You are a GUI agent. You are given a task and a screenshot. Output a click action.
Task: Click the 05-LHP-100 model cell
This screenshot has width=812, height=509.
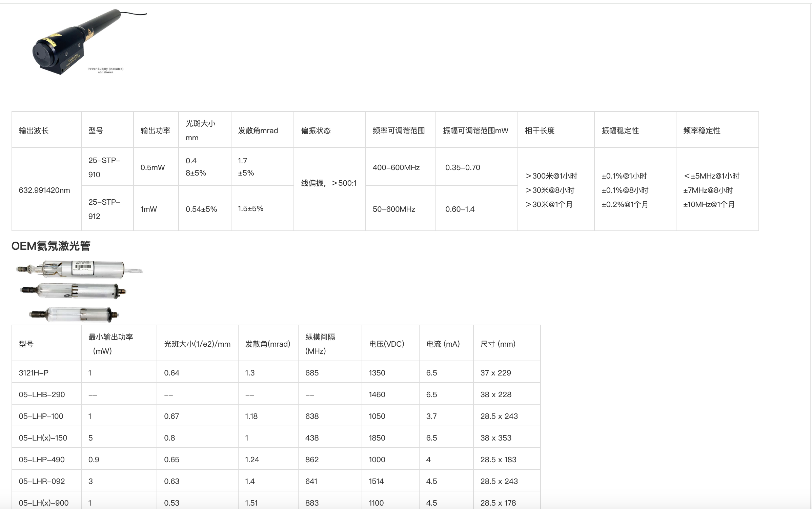[41, 416]
